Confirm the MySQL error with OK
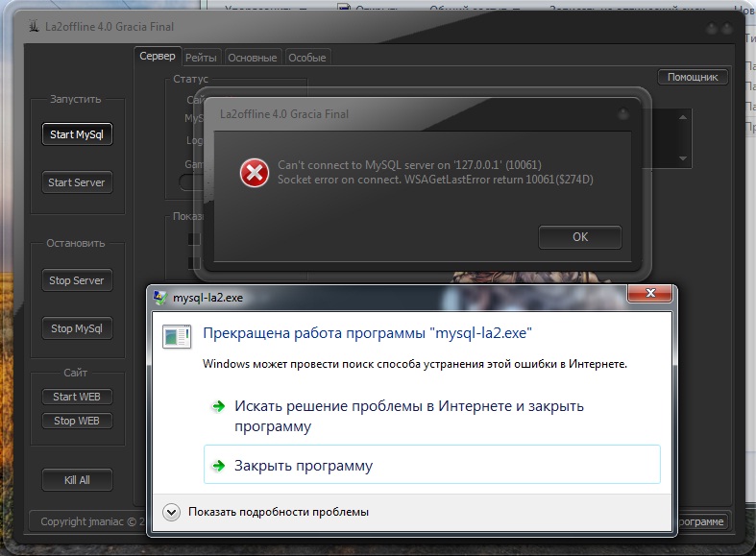Image resolution: width=756 pixels, height=556 pixels. click(x=580, y=237)
